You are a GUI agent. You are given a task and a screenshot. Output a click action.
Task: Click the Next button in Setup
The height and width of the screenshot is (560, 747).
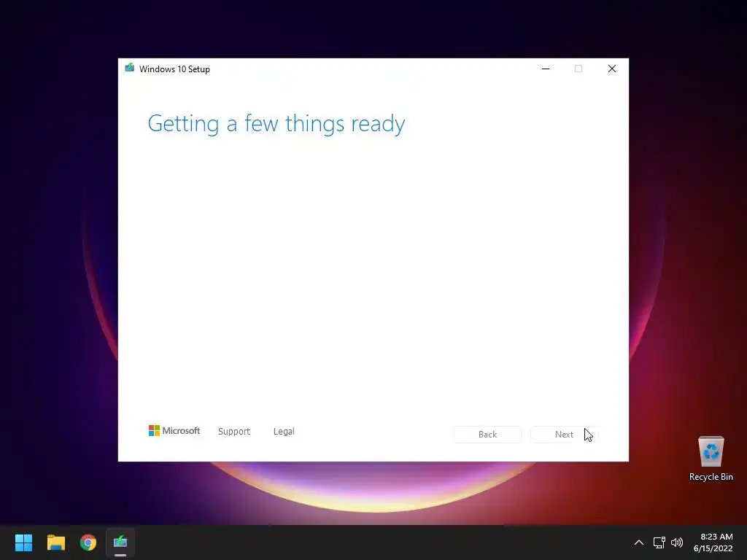(564, 435)
